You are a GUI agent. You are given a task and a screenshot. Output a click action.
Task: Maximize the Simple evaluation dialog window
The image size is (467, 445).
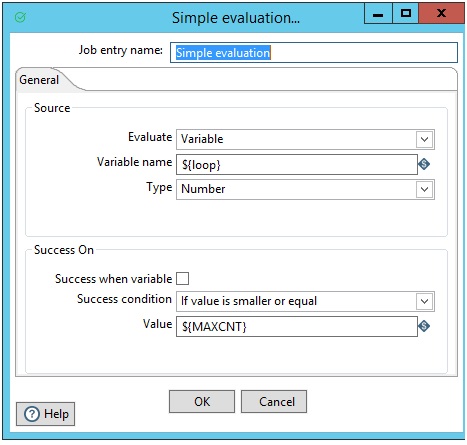[x=405, y=14]
